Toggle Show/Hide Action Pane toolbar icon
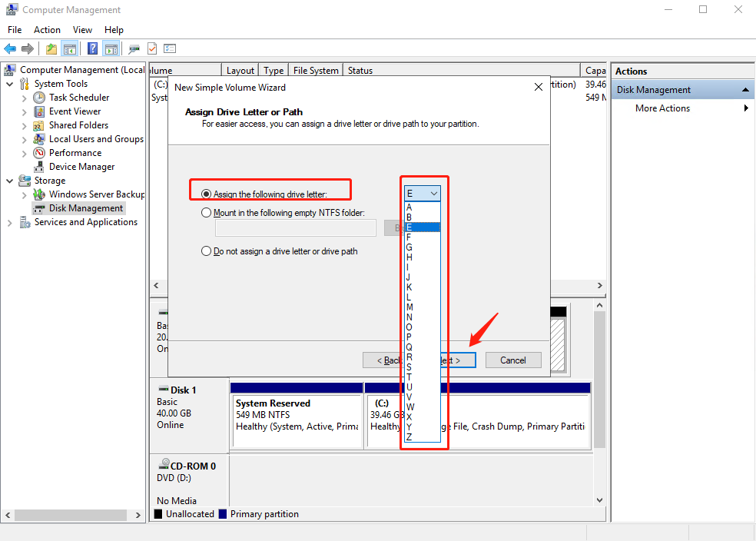This screenshot has width=756, height=541. pos(111,48)
